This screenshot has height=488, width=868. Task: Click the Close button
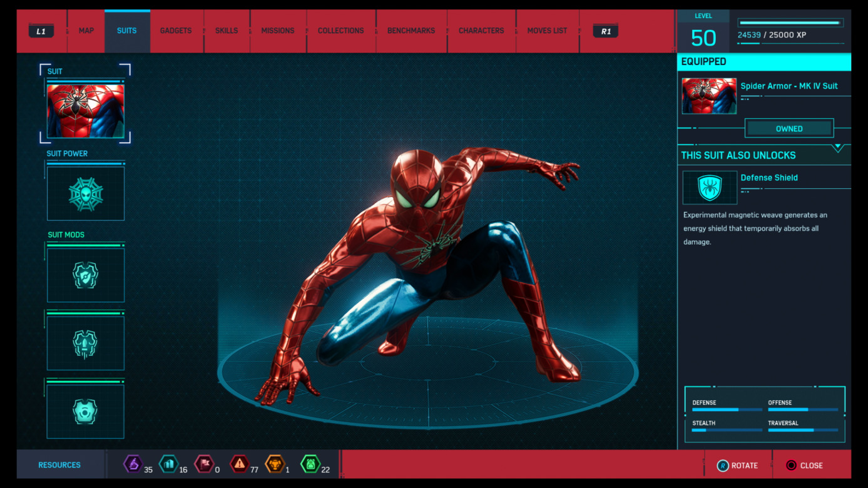coord(804,465)
